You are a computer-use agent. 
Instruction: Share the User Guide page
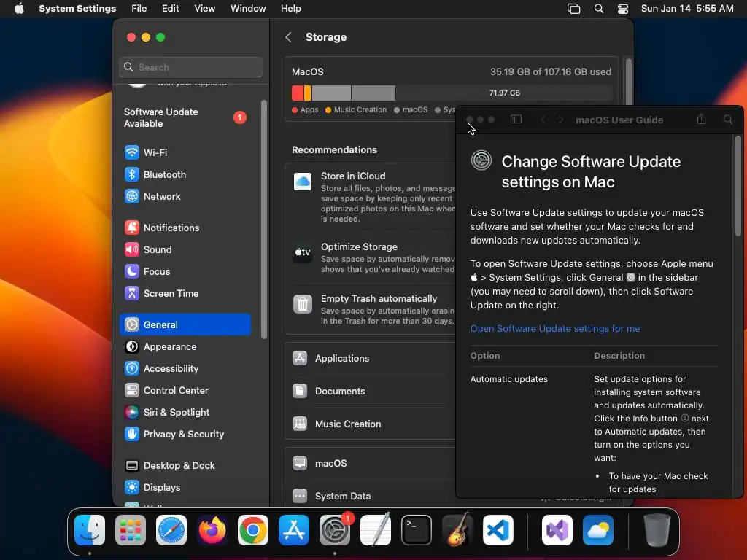(x=701, y=119)
